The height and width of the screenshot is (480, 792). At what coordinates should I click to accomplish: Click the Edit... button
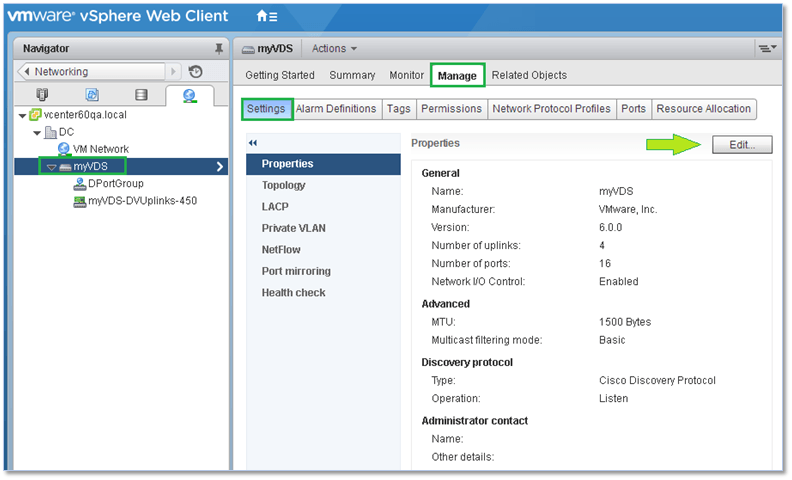coord(741,145)
